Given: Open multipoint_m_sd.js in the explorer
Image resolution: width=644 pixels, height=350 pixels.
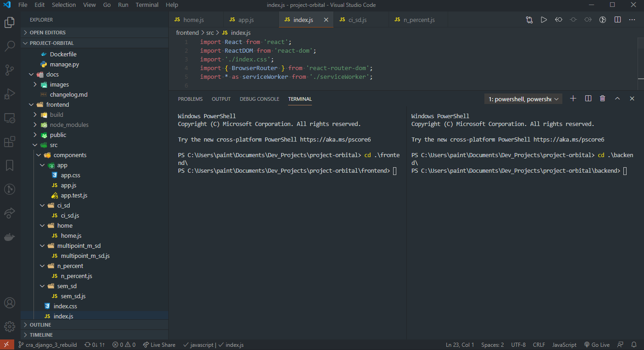Looking at the screenshot, I should (85, 256).
